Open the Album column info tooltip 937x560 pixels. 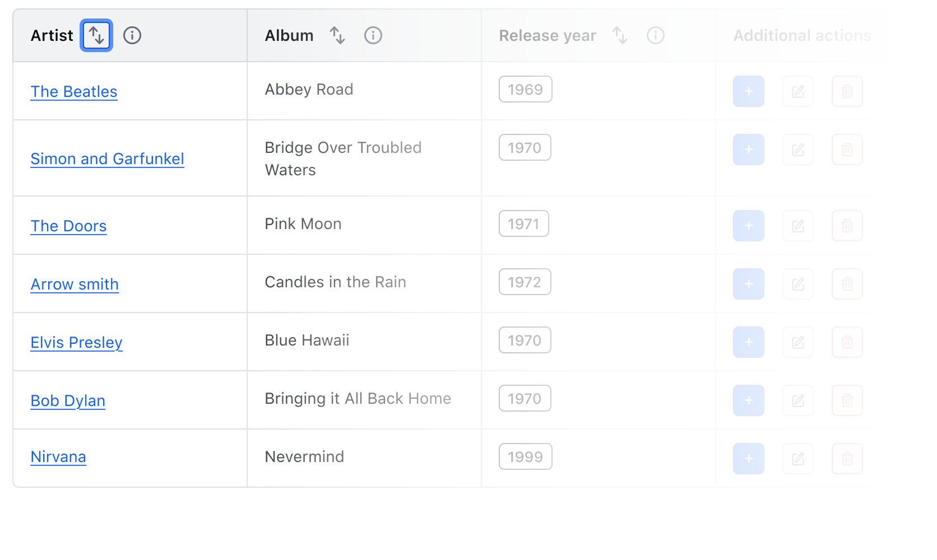coord(373,35)
